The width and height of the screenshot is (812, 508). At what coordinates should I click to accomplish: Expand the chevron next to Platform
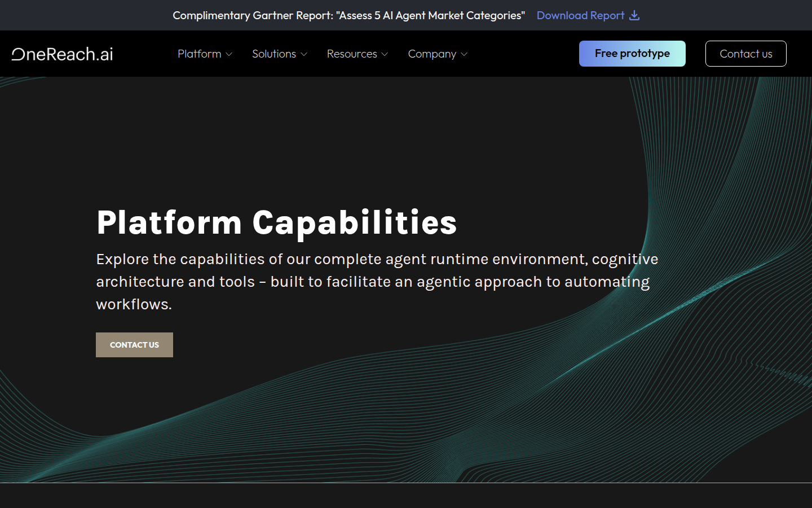(x=229, y=54)
